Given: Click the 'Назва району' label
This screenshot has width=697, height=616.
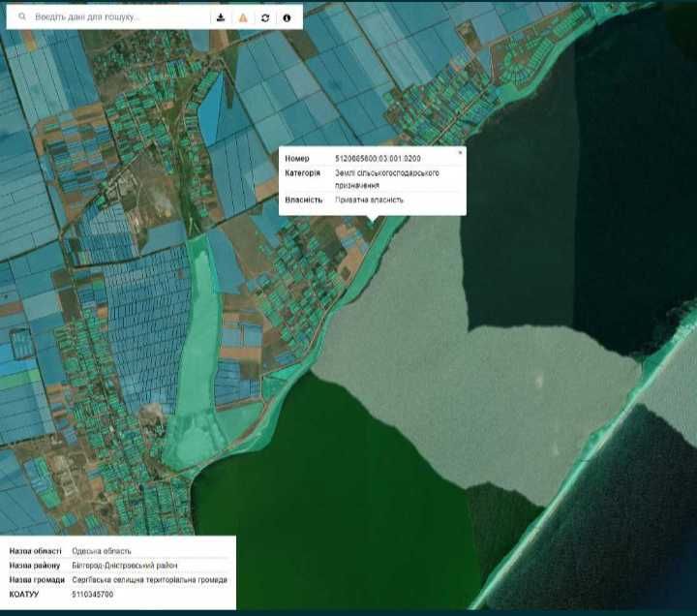Looking at the screenshot, I should pos(34,566).
